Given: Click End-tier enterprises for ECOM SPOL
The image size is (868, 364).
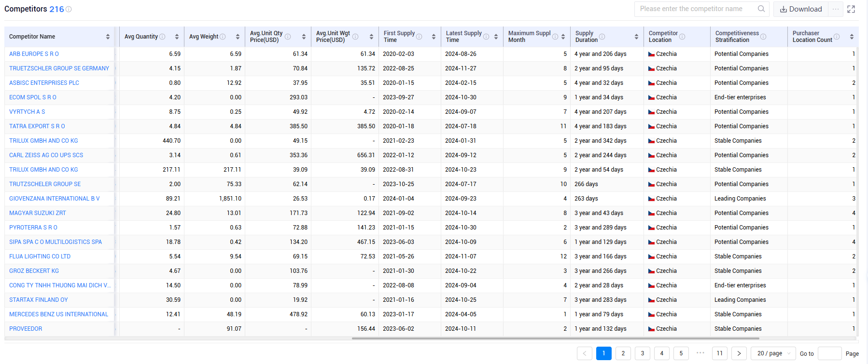Looking at the screenshot, I should (x=740, y=97).
